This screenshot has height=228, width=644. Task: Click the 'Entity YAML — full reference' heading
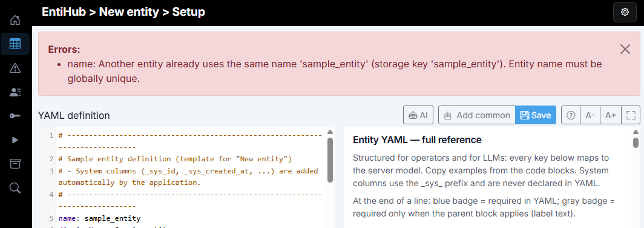click(x=417, y=140)
